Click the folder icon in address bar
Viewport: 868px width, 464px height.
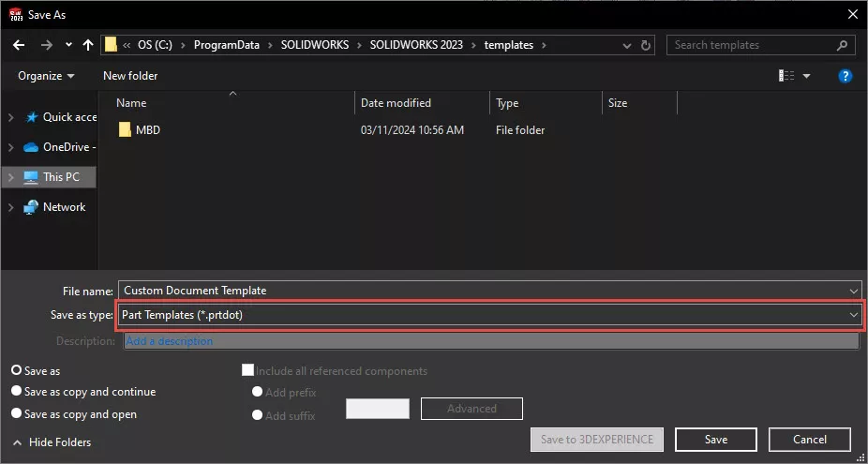click(112, 45)
